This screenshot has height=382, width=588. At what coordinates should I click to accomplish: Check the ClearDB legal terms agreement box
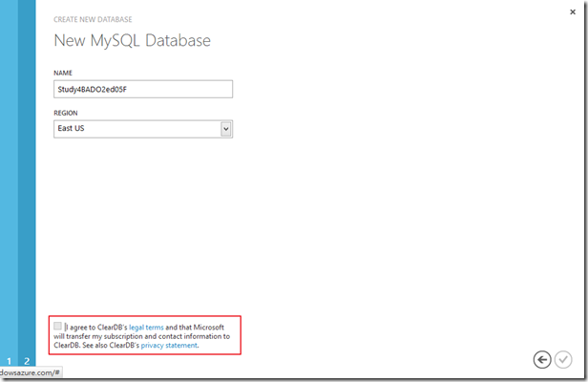pyautogui.click(x=57, y=326)
